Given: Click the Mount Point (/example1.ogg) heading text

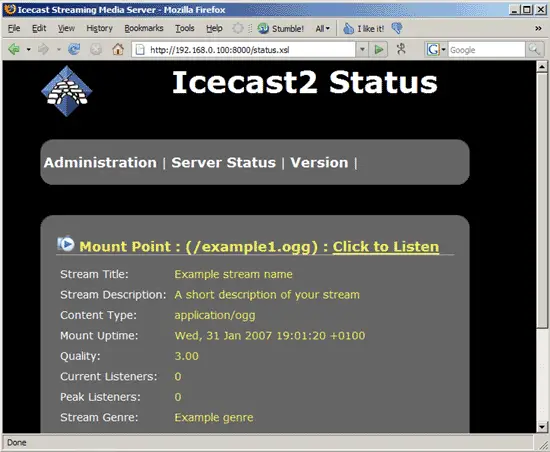Looking at the screenshot, I should (x=199, y=247).
